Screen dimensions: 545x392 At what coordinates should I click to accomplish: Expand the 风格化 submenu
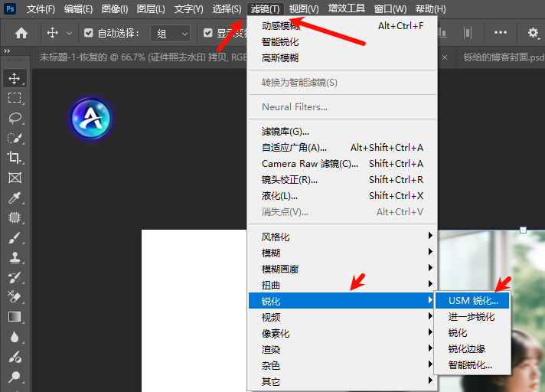(x=342, y=237)
